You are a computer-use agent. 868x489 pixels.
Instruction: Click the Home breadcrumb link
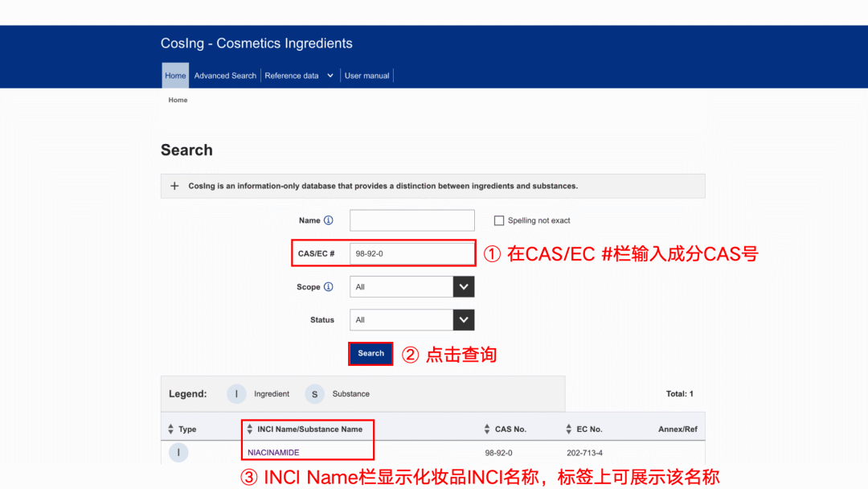click(177, 100)
